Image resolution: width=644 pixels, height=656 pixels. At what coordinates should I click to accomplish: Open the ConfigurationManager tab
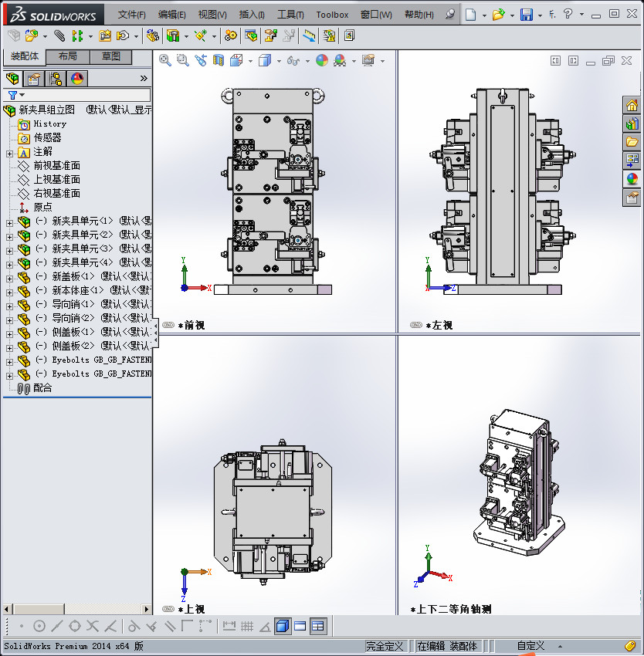(56, 79)
